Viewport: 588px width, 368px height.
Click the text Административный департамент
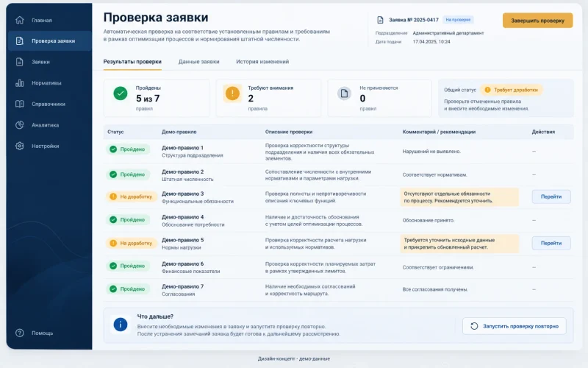(x=448, y=33)
